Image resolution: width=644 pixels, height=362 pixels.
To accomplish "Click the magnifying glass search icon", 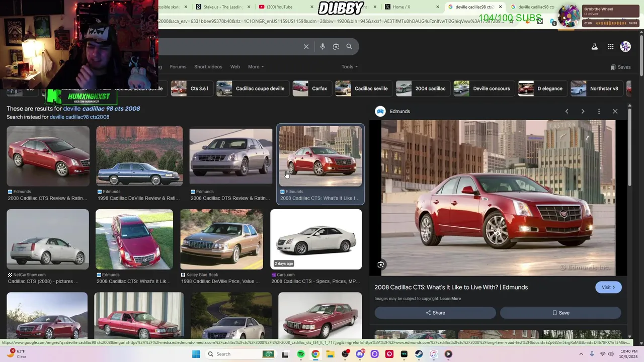I will tap(349, 47).
